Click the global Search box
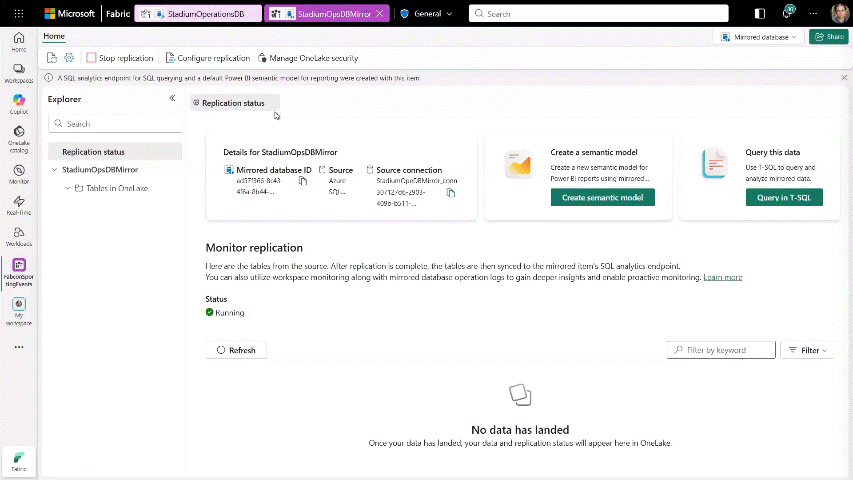This screenshot has width=853, height=480. click(598, 14)
